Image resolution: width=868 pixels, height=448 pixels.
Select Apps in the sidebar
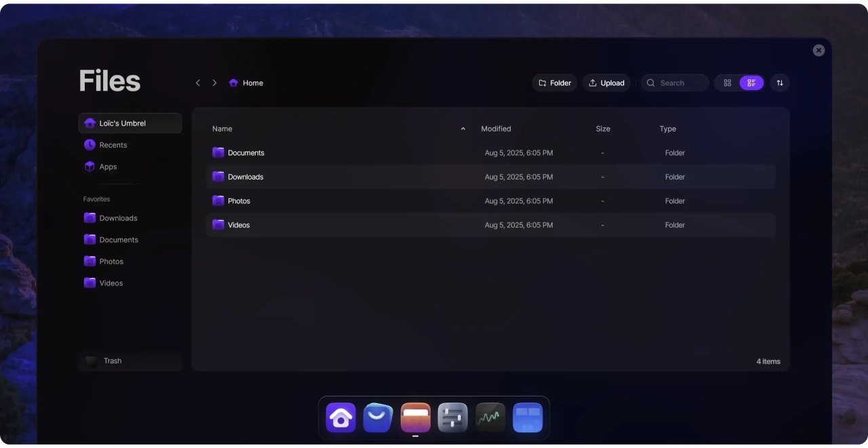[108, 167]
